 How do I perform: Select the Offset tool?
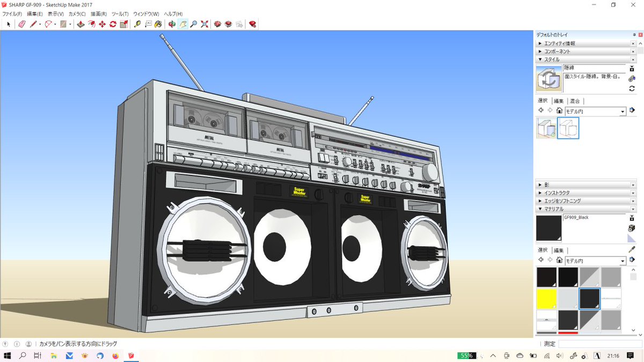coord(91,24)
